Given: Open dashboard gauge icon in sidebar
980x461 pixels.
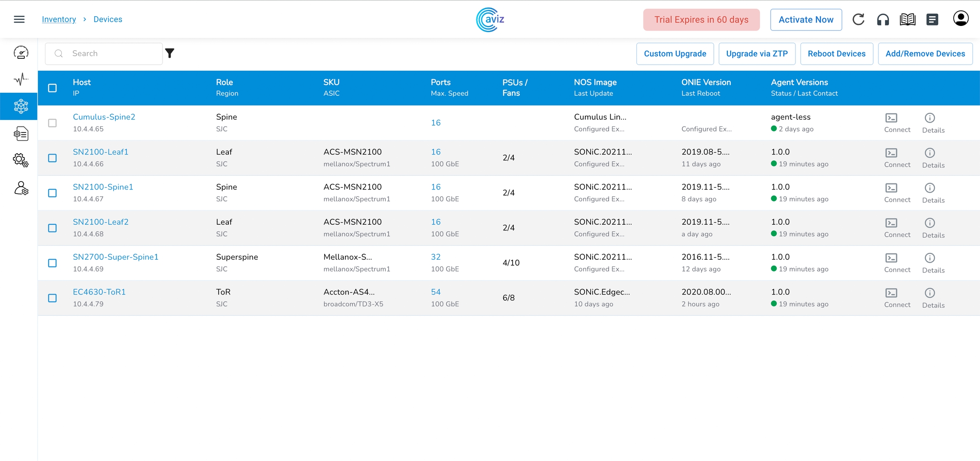Looking at the screenshot, I should point(21,52).
